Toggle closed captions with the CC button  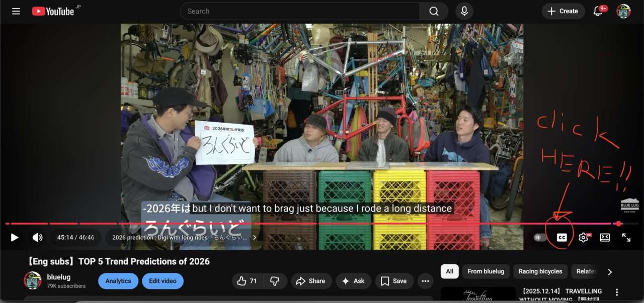coord(561,238)
